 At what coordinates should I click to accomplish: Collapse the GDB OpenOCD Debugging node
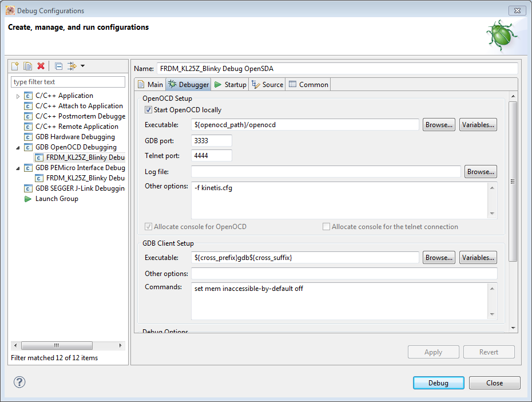[18, 148]
